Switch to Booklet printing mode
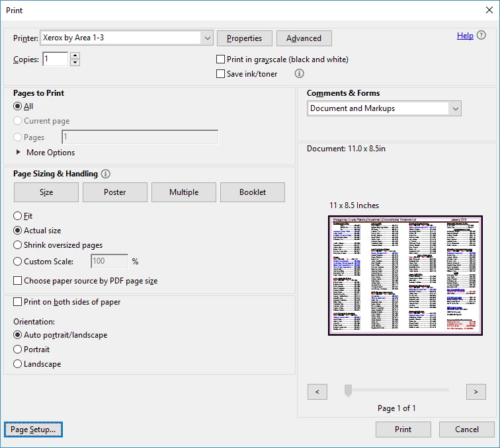Screen dimensions: 500x448 click(x=253, y=192)
